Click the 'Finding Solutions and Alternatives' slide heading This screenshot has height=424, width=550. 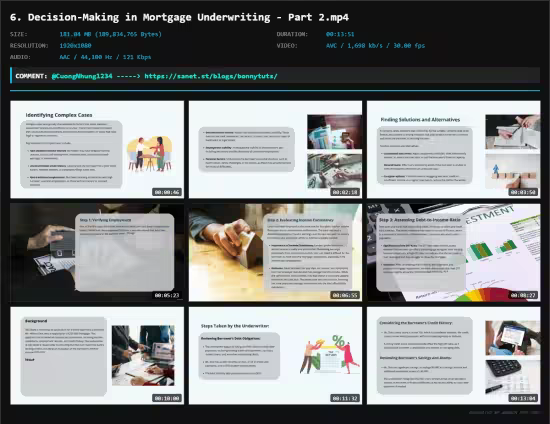pos(420,120)
